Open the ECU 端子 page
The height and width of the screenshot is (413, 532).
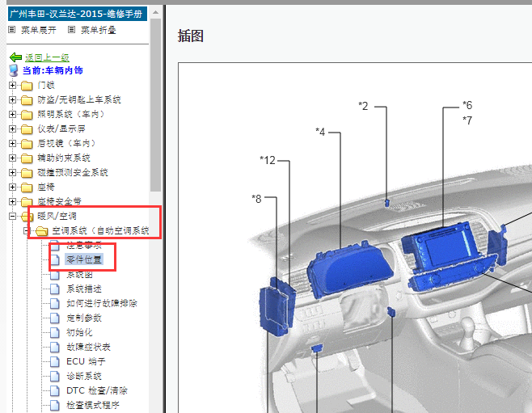pos(86,362)
